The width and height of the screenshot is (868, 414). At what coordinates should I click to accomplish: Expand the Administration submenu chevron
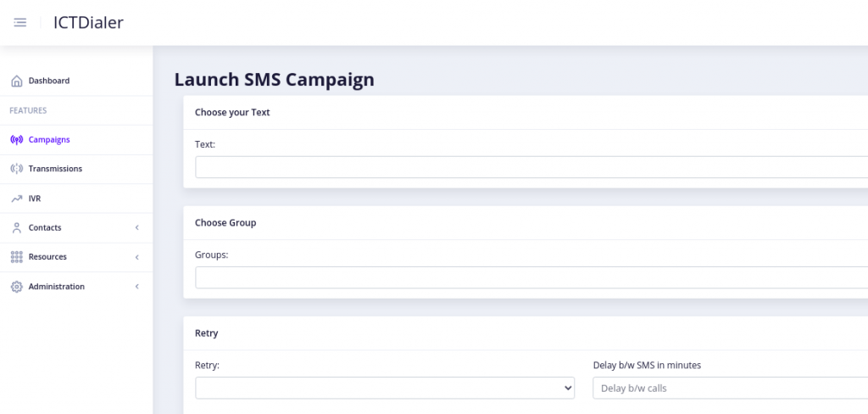(x=136, y=287)
